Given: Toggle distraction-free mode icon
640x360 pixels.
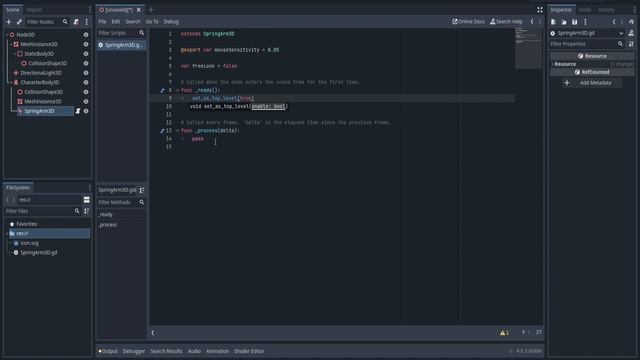Looking at the screenshot, I should (x=540, y=9).
